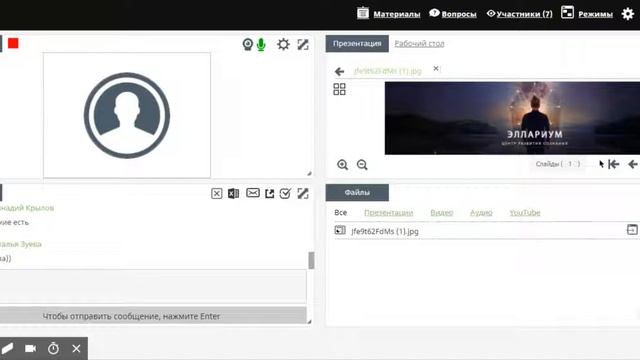Toggle chat moderation checkmark icon
Image resolution: width=640 pixels, height=360 pixels.
285,193
